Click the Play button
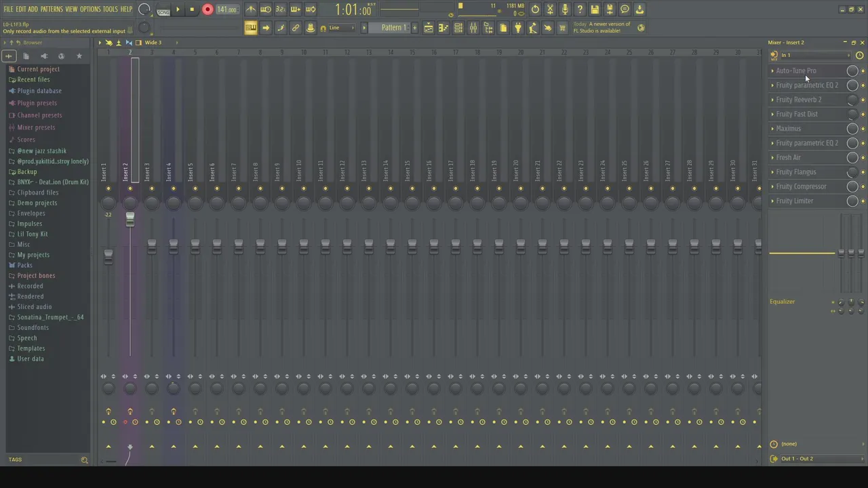Viewport: 868px width, 488px height. coord(178,9)
